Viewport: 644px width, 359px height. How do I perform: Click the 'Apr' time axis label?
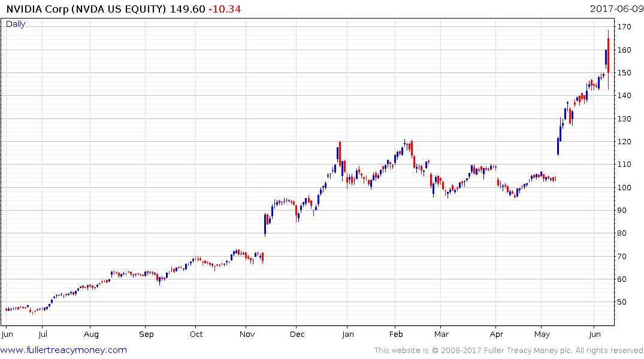click(x=497, y=334)
